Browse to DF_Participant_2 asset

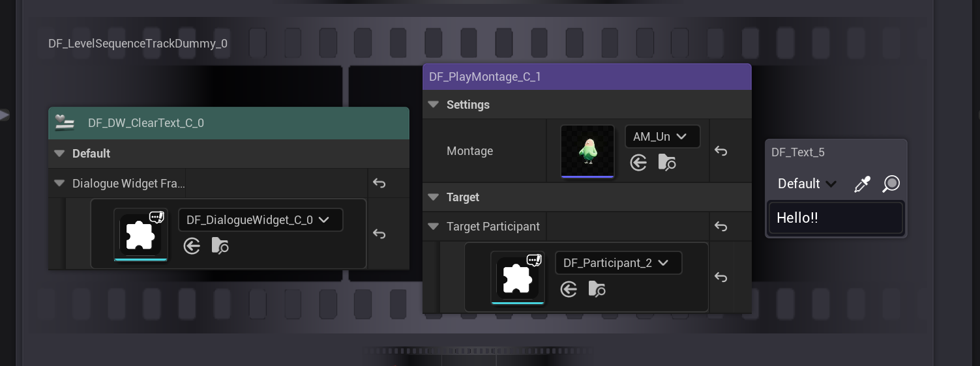pos(597,289)
